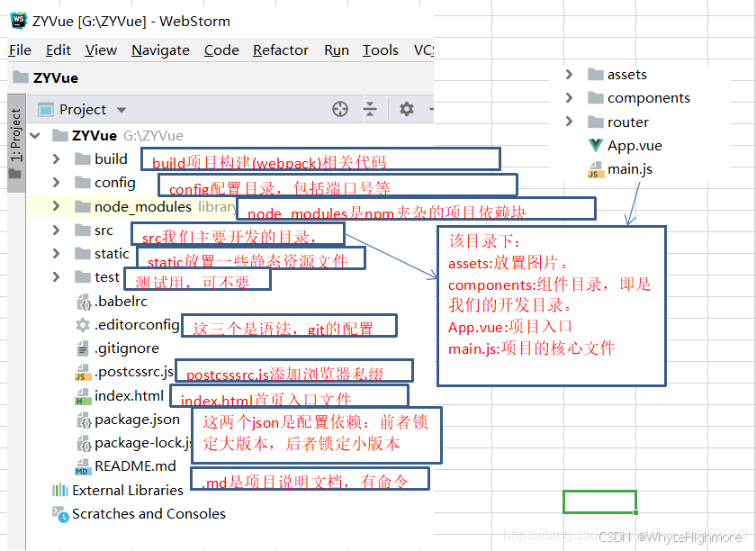Open the Code menu
This screenshot has width=756, height=551.
[x=221, y=50]
